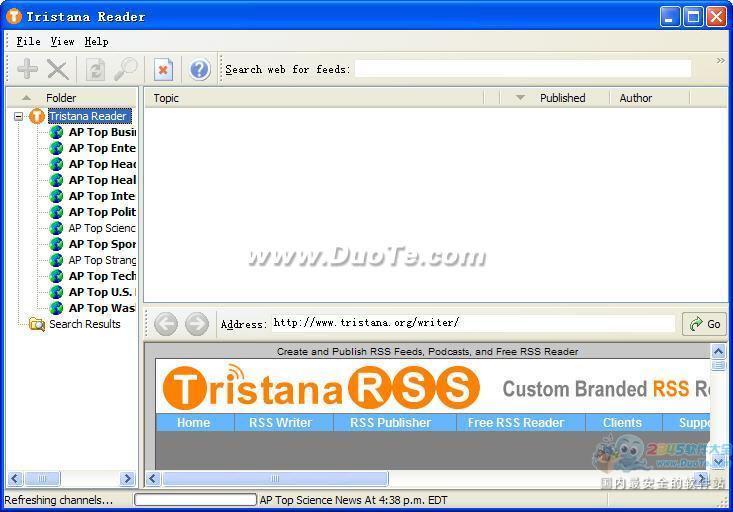Collapse the Tristana Reader tree node
Screen dimensions: 733x512
(x=18, y=116)
